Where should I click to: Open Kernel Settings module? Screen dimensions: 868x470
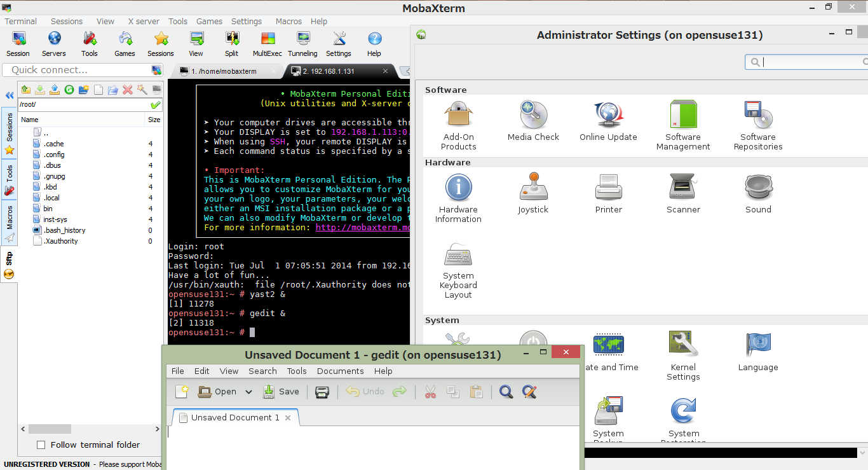[x=683, y=356]
